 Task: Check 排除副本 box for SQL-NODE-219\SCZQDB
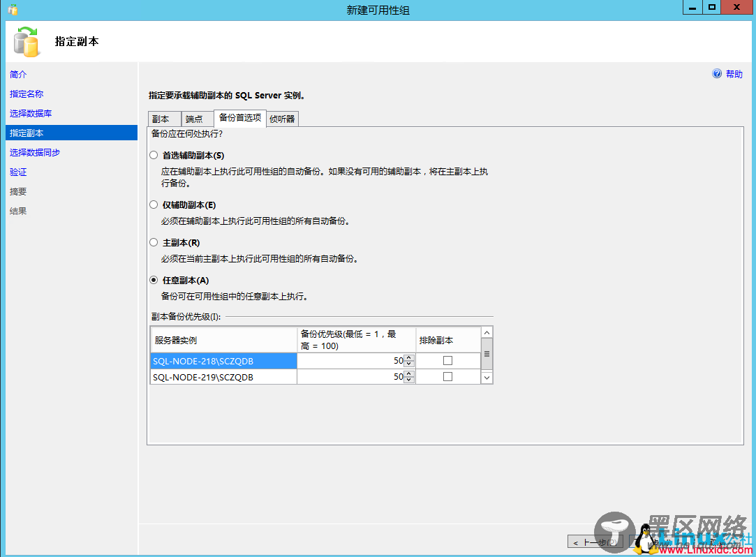(448, 377)
